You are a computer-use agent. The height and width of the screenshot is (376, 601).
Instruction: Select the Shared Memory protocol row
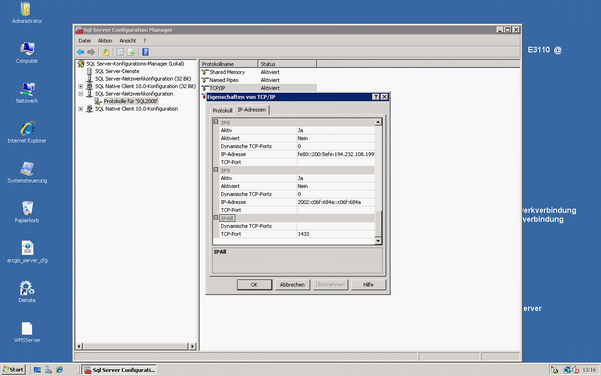click(259, 72)
